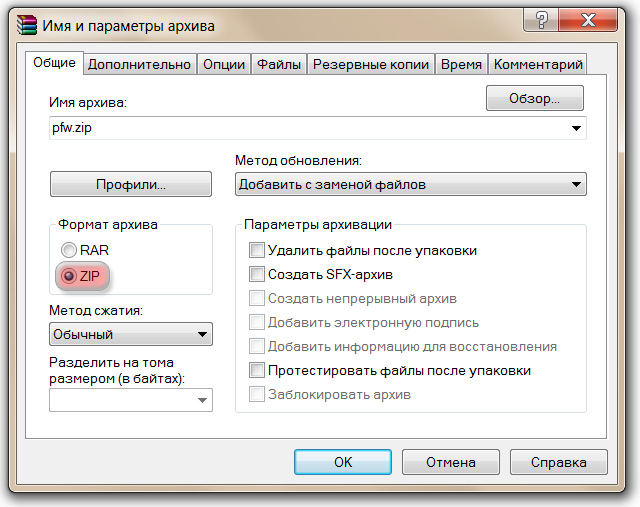
Task: Confirm with the OK button
Action: coord(342,462)
